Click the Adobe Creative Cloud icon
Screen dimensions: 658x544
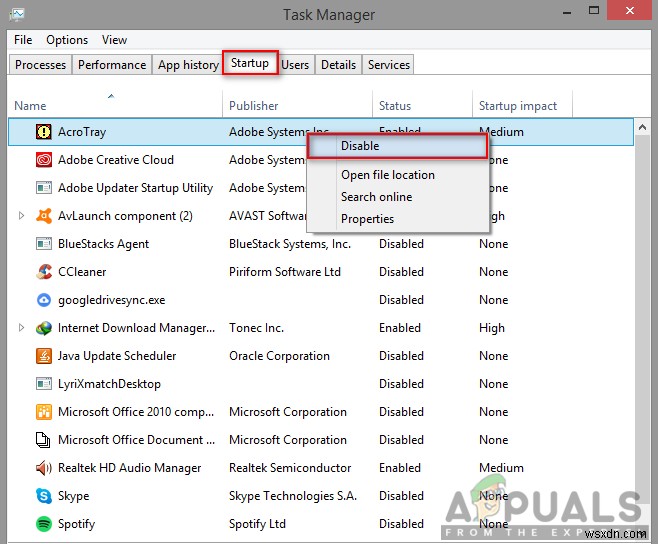pos(44,160)
